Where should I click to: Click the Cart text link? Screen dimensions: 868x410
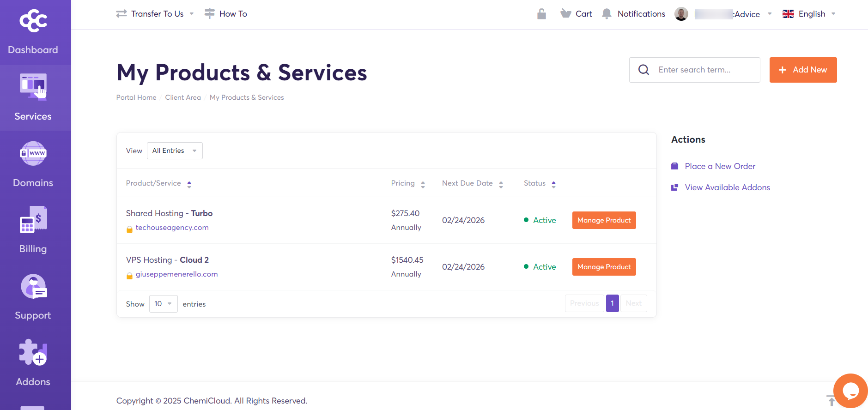pyautogui.click(x=584, y=14)
